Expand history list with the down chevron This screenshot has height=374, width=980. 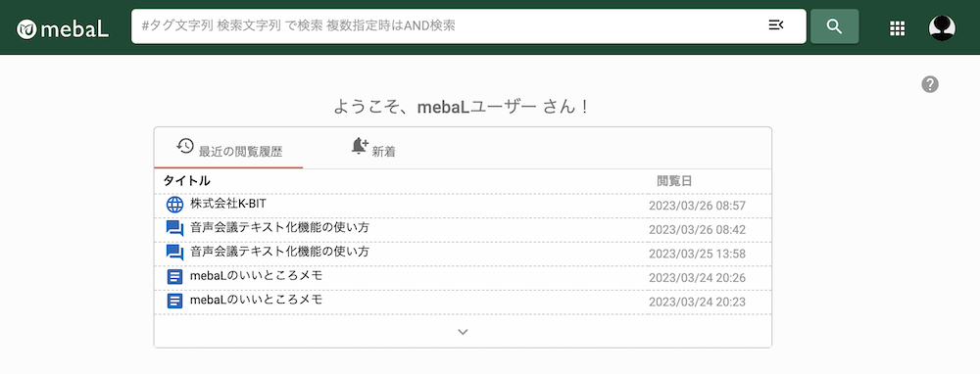coord(463,332)
